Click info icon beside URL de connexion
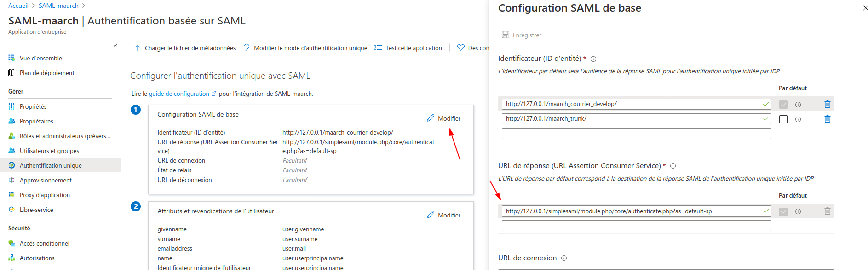 coord(564,258)
